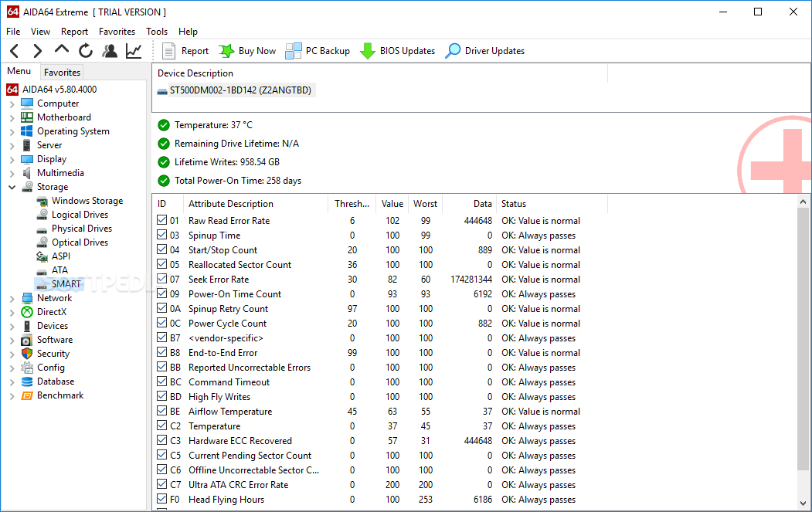Click the Report document icon
This screenshot has width=812, height=512.
168,51
